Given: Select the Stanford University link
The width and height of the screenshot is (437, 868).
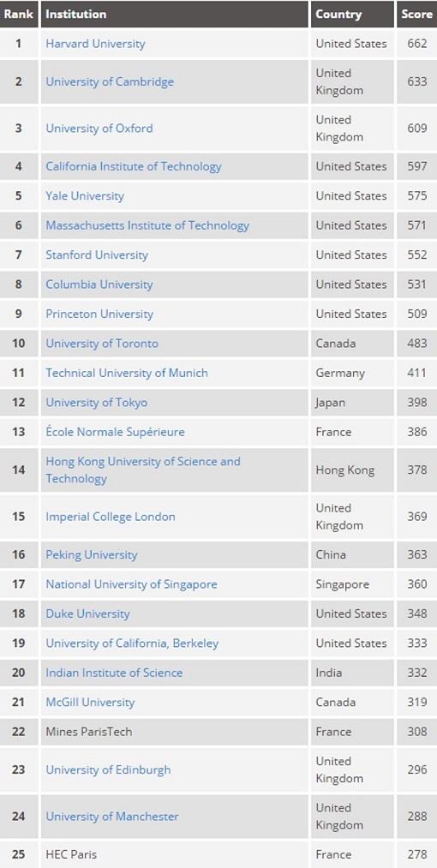Looking at the screenshot, I should point(97,254).
